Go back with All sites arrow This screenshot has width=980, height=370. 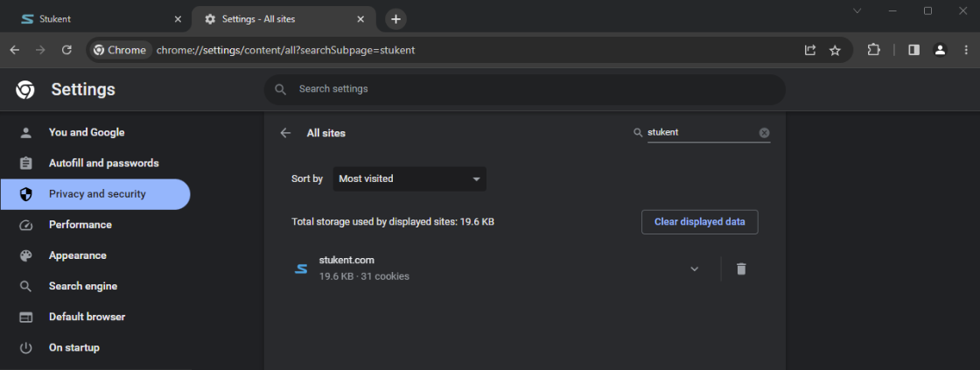[x=285, y=132]
